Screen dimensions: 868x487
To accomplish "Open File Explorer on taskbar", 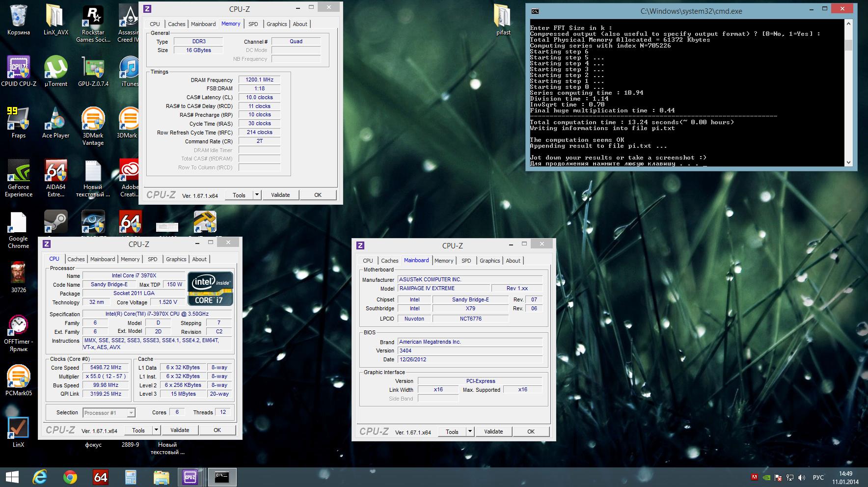I will click(x=161, y=477).
